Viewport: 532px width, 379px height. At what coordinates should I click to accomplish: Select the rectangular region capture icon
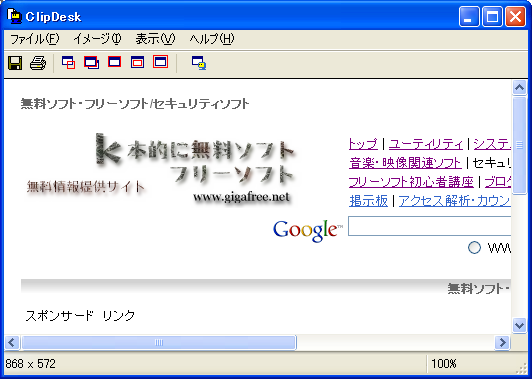pos(69,62)
